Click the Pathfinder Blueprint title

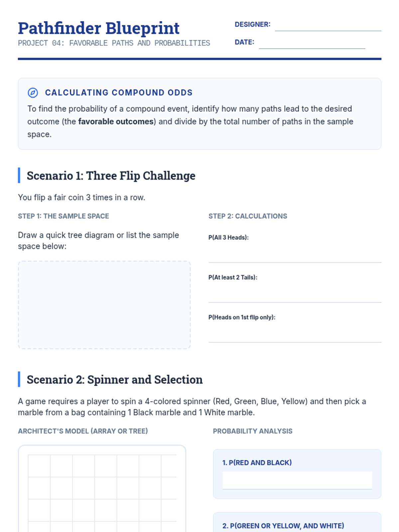pyautogui.click(x=99, y=28)
